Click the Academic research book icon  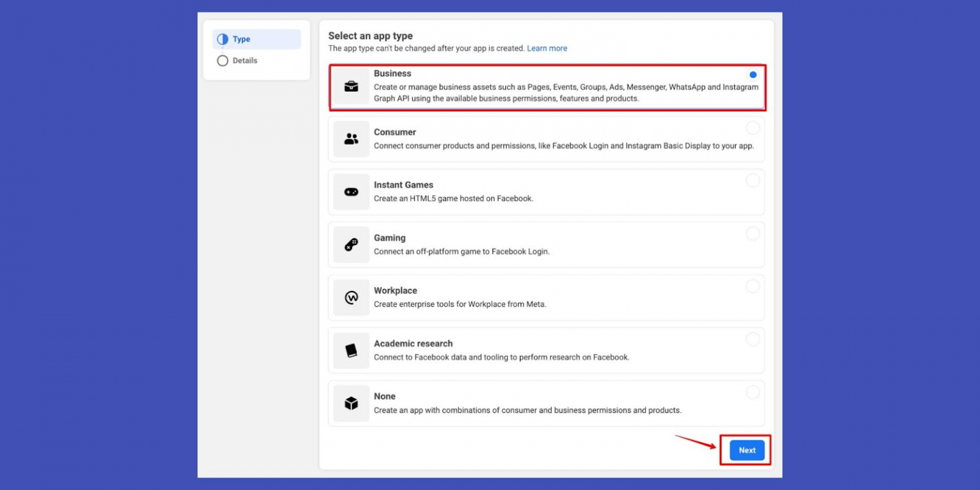click(350, 350)
